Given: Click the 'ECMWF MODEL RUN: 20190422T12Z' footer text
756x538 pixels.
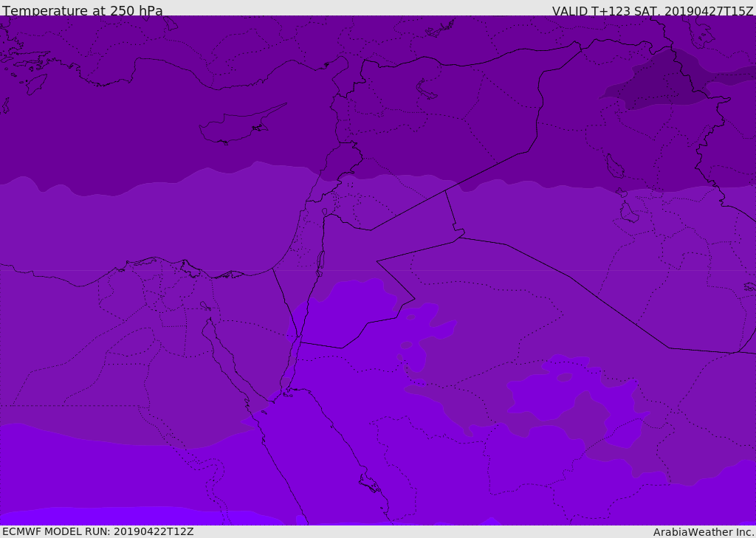Looking at the screenshot, I should pos(98,531).
